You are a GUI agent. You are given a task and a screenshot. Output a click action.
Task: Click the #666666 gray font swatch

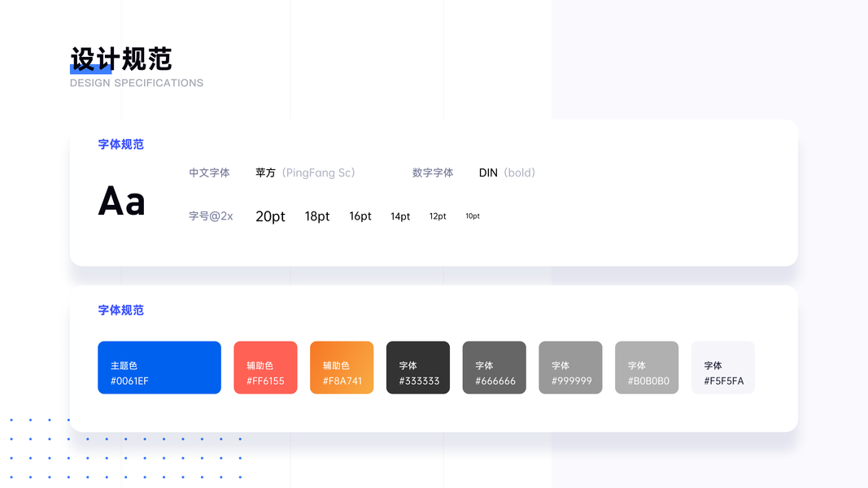coord(495,368)
